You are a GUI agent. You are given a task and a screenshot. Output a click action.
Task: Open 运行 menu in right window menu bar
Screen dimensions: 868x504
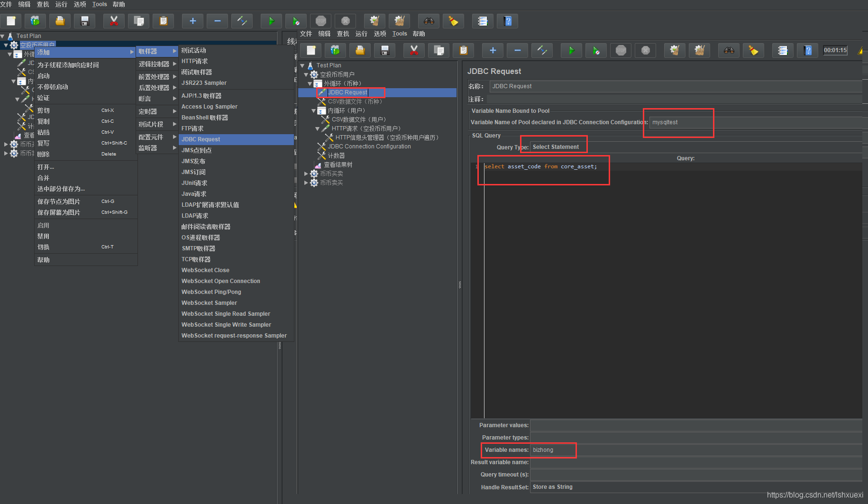[x=361, y=34]
